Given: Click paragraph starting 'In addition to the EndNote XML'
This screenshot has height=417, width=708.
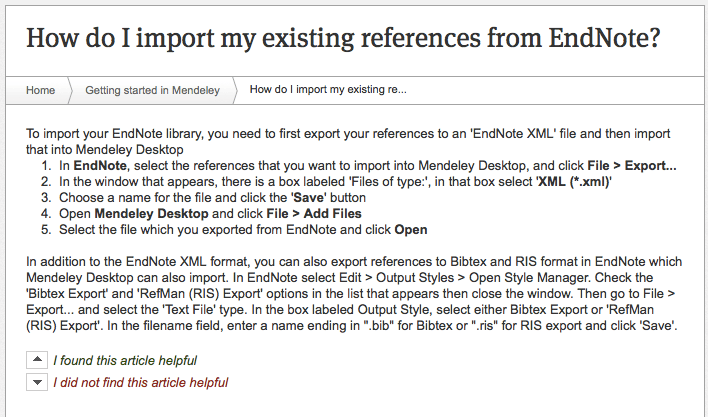Looking at the screenshot, I should pos(354,293).
